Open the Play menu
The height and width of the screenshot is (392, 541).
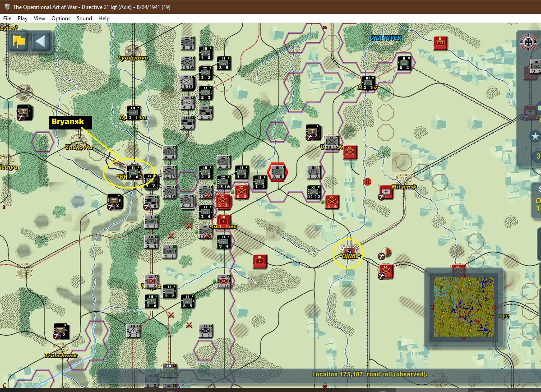coord(23,18)
